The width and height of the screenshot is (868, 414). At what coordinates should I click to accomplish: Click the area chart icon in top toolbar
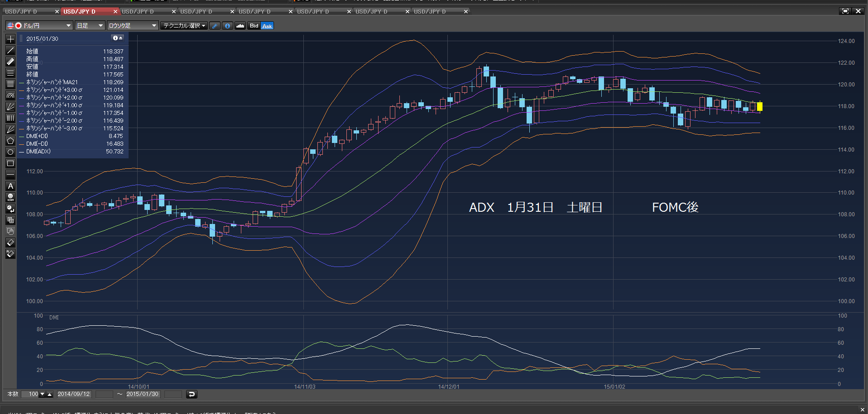click(240, 26)
